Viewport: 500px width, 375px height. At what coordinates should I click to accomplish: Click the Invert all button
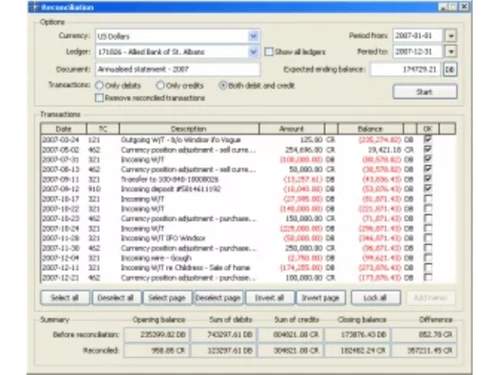coord(270,298)
